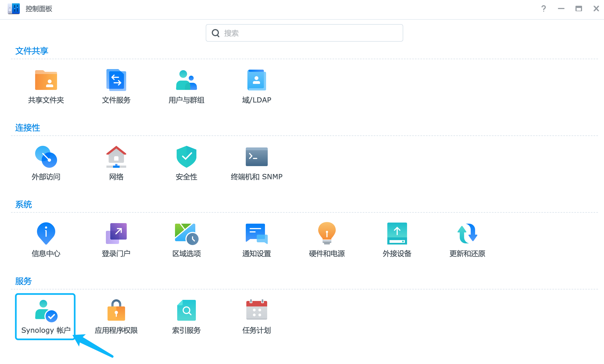Open 通知设置 notification settings icon
The height and width of the screenshot is (364, 604).
pyautogui.click(x=257, y=234)
